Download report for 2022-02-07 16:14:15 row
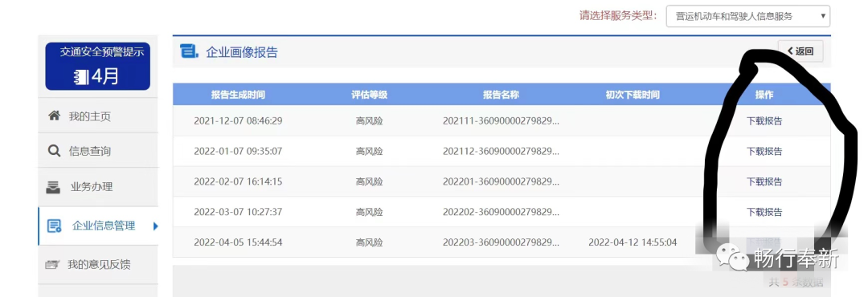Viewport: 868px width, 297px height. (764, 181)
